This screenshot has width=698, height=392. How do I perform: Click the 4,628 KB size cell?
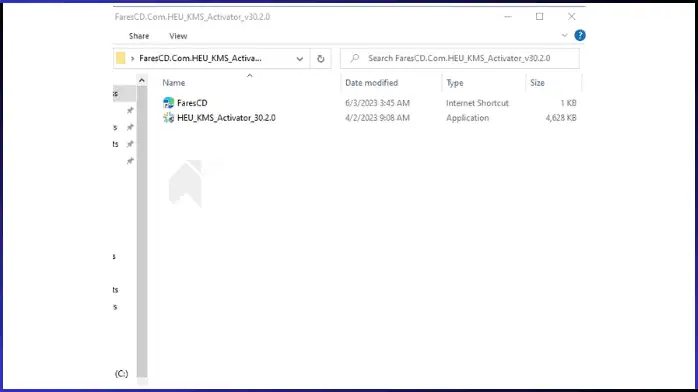coord(561,118)
